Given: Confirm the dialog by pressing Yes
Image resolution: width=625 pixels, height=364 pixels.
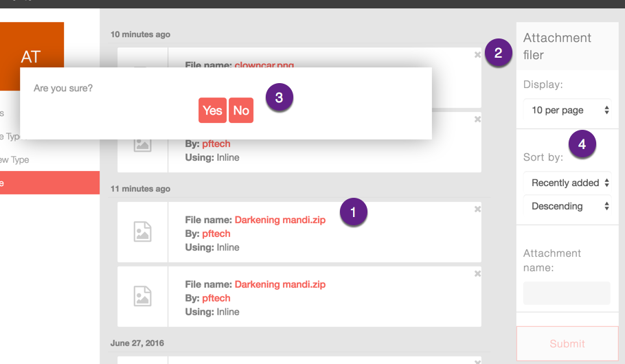Looking at the screenshot, I should pos(212,111).
